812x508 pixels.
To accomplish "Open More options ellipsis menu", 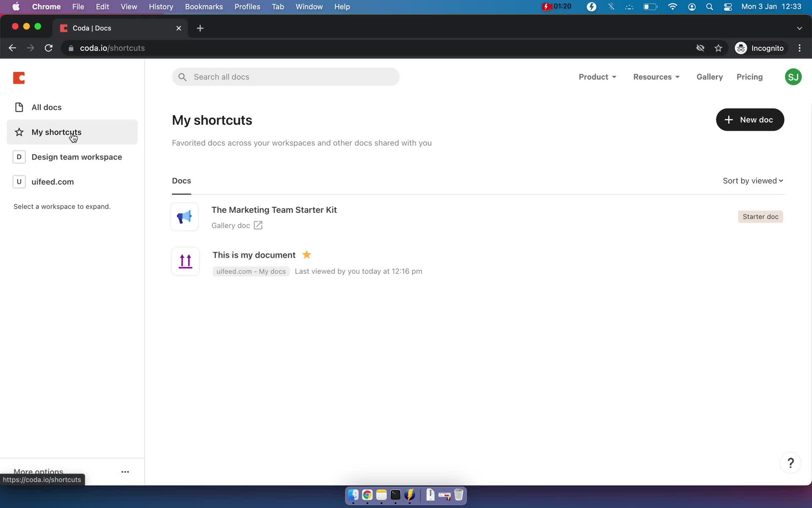I will 125,472.
